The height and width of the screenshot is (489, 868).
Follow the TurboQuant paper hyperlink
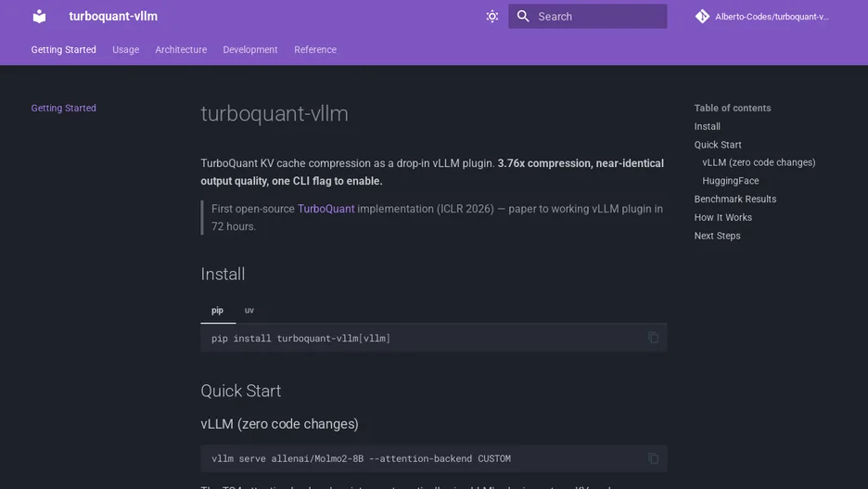pos(326,209)
